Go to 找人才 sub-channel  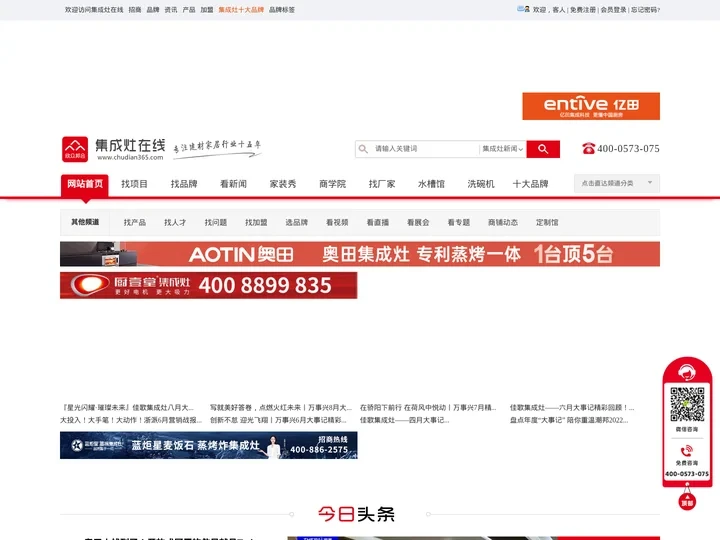(175, 222)
